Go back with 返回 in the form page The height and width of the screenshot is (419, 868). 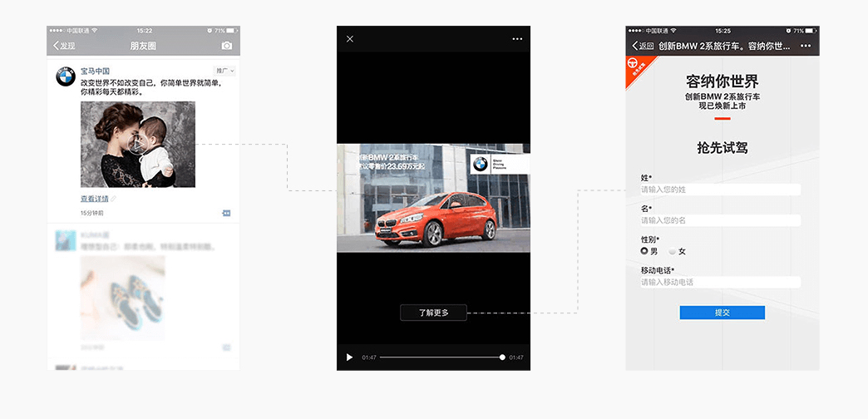pos(643,46)
